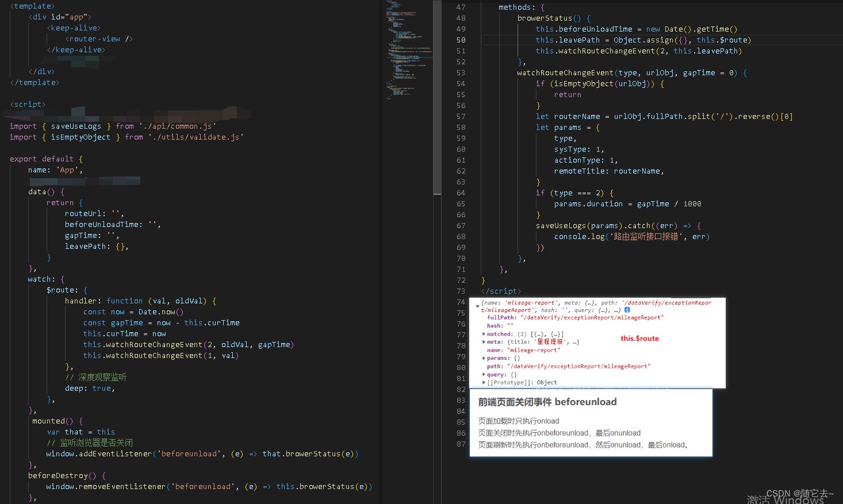
Task: Click 'this.curTime = now' line
Action: click(125, 334)
